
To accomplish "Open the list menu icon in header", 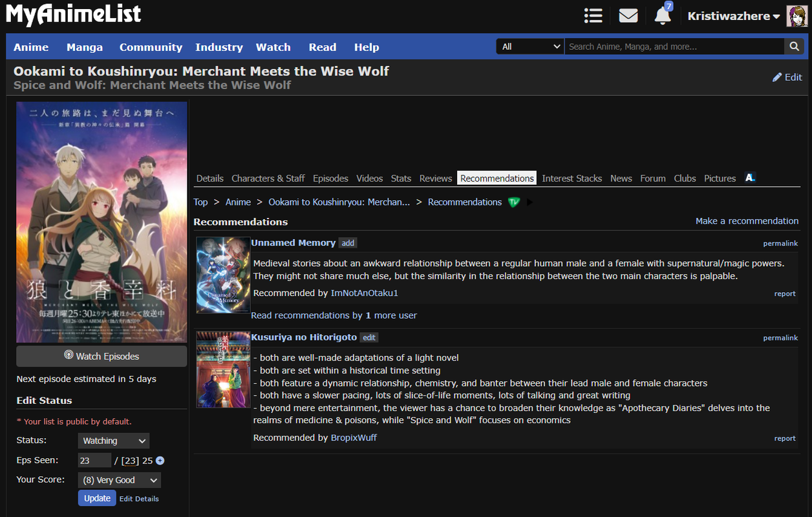I will pyautogui.click(x=593, y=16).
